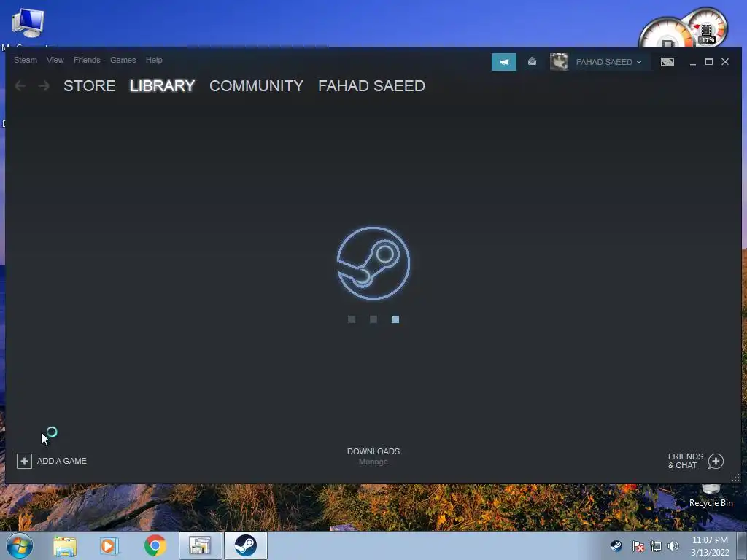Open the Games menu
The image size is (747, 560).
point(123,60)
